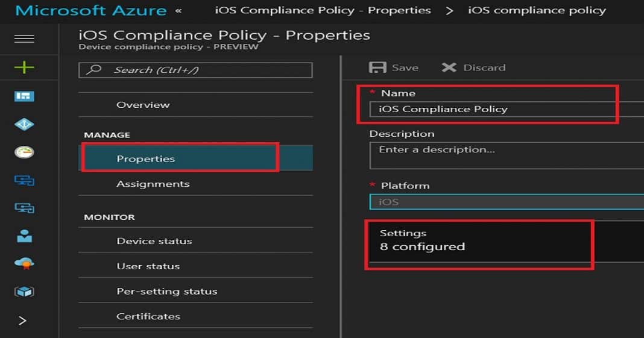
Task: Collapse breadcrumb with double chevron
Action: 178,10
